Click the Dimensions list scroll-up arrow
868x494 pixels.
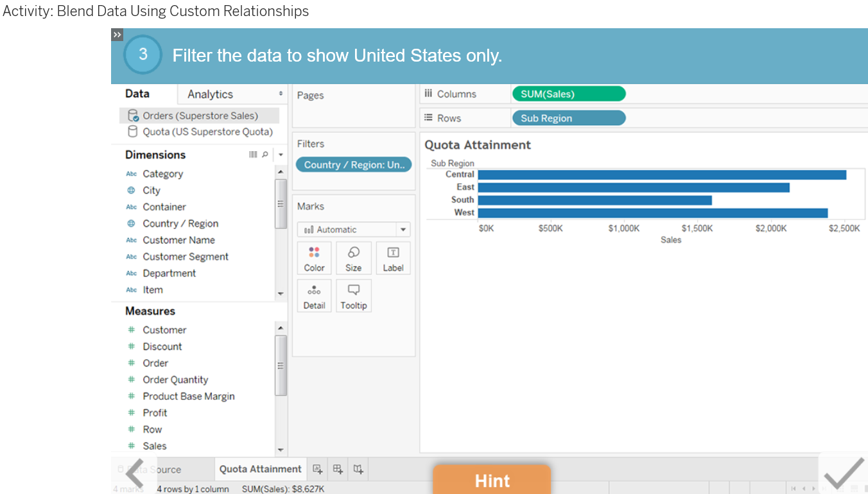tap(281, 172)
